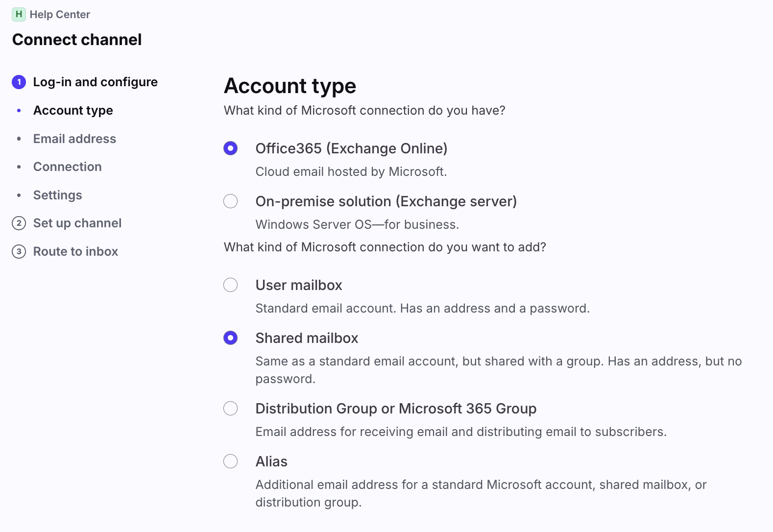Open Email address sidebar step
The width and height of the screenshot is (773, 532).
tap(74, 139)
